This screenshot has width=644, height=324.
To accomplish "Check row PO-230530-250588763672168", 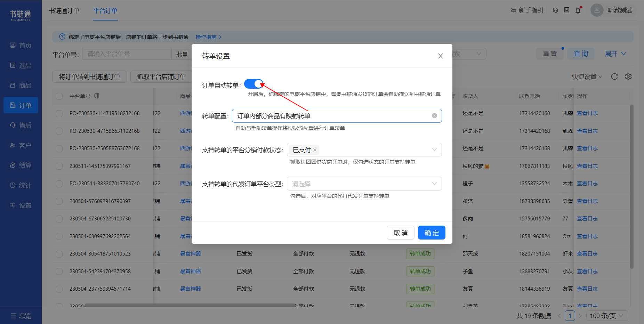I will [x=59, y=148].
